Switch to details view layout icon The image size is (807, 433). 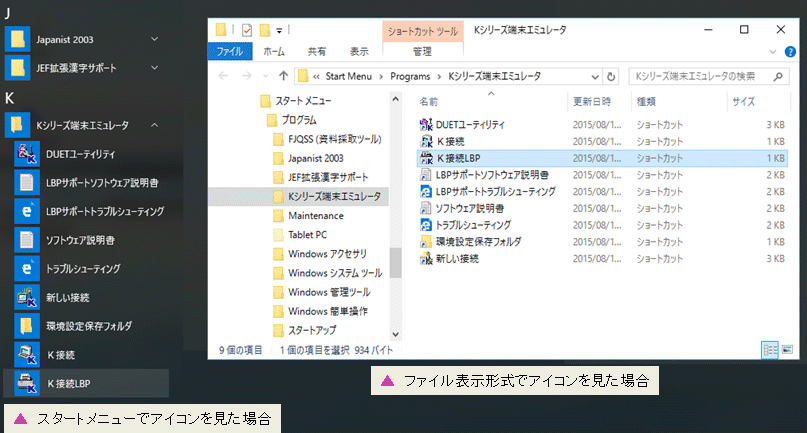[x=770, y=350]
